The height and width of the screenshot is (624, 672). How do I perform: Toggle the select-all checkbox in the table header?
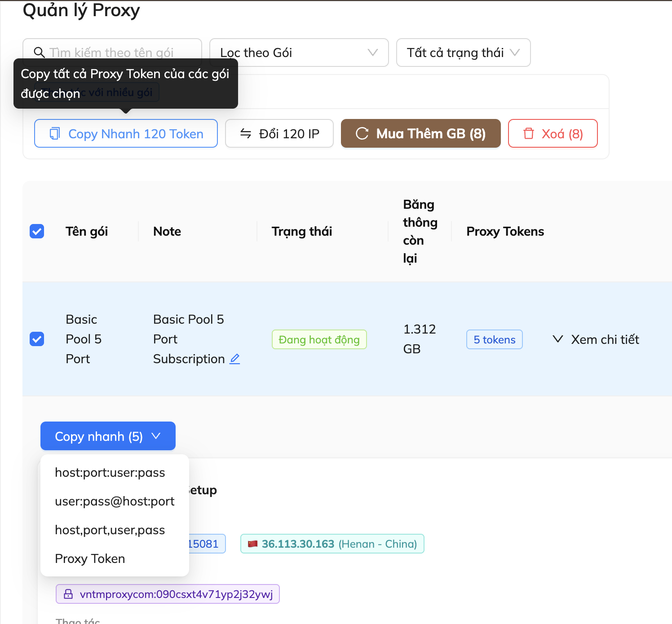[37, 231]
